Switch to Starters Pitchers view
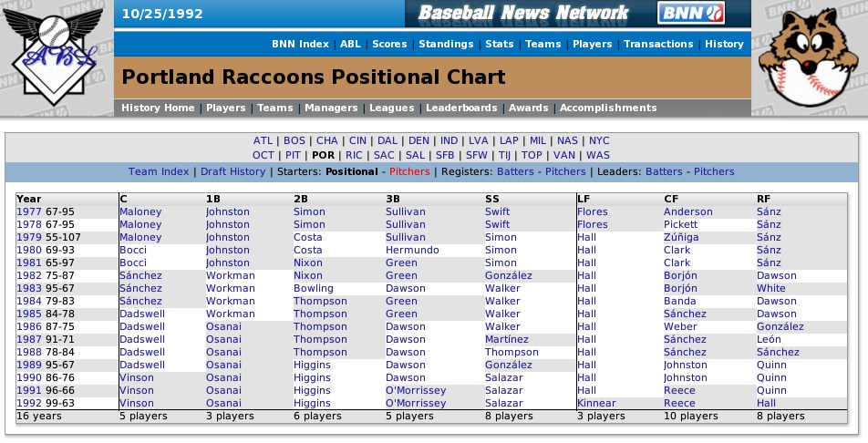This screenshot has width=868, height=443. coord(409,171)
